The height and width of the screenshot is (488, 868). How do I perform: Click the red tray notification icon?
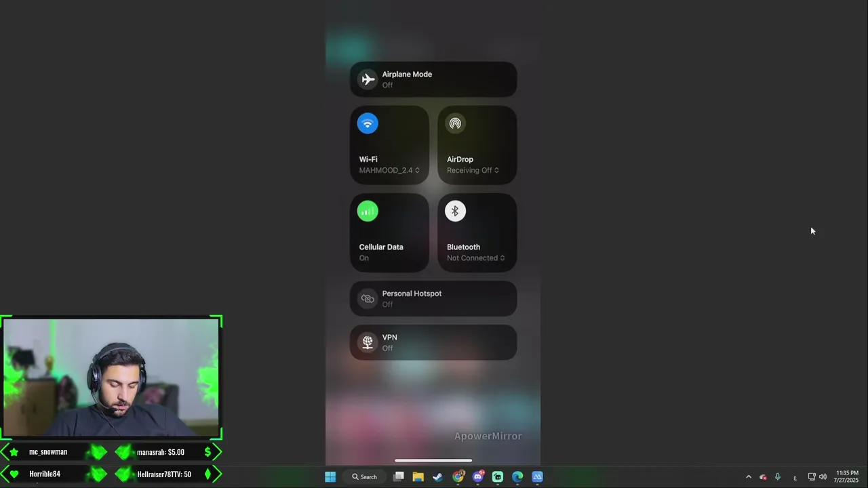(x=763, y=477)
